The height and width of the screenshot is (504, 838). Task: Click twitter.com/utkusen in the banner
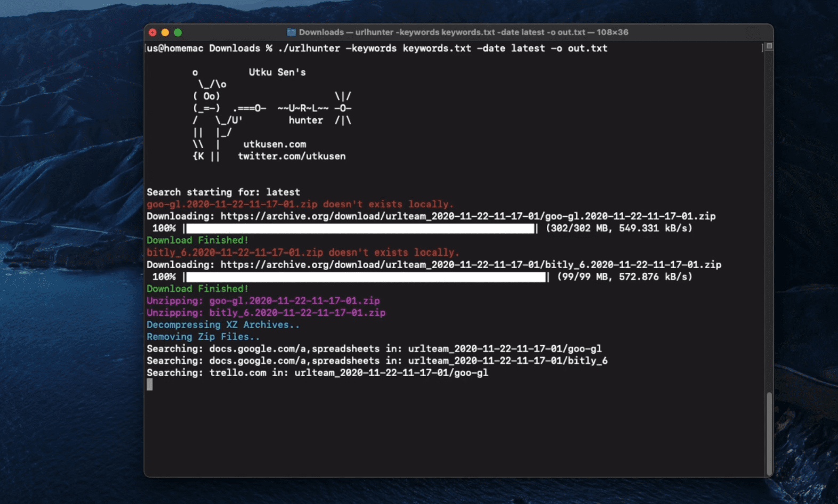click(292, 157)
